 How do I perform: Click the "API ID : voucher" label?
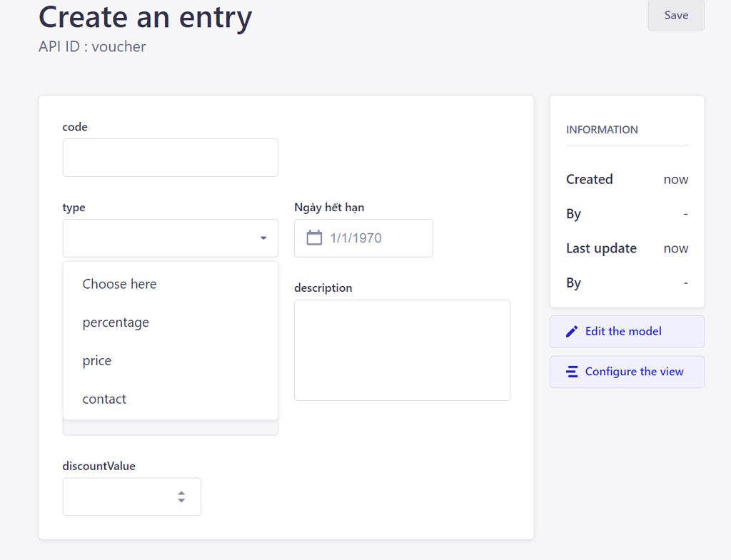(x=92, y=46)
